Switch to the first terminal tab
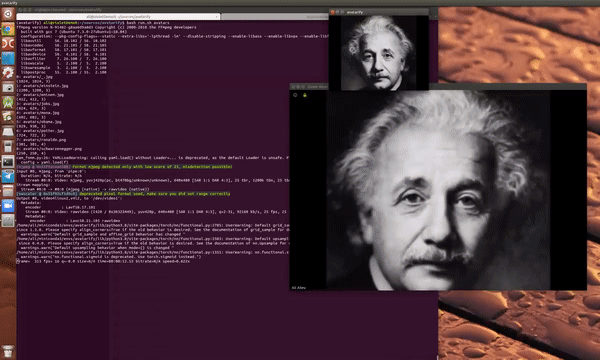The image size is (600, 360). 118,17
